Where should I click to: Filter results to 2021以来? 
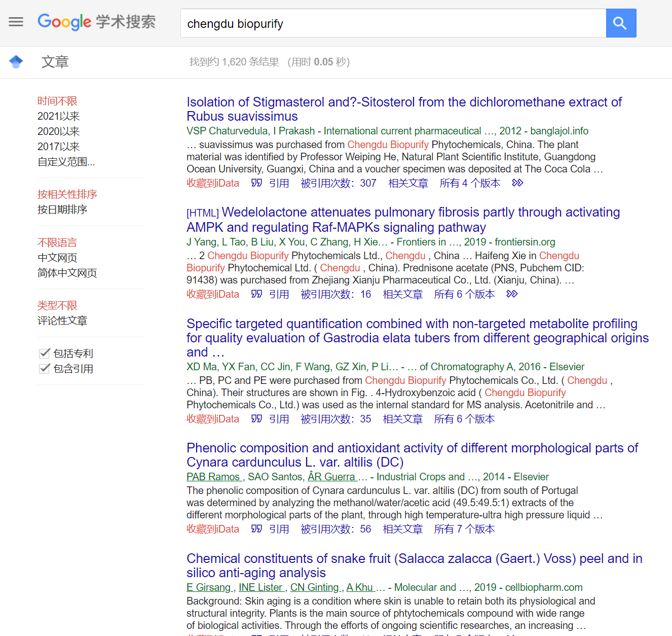click(x=59, y=116)
